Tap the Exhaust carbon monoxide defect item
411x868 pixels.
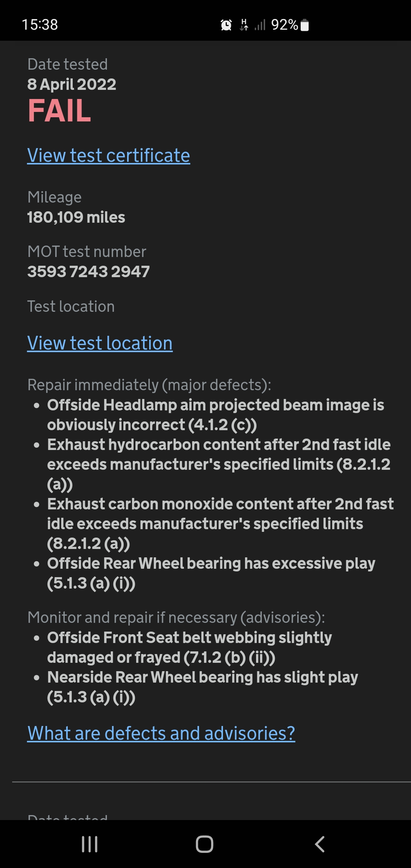point(220,524)
